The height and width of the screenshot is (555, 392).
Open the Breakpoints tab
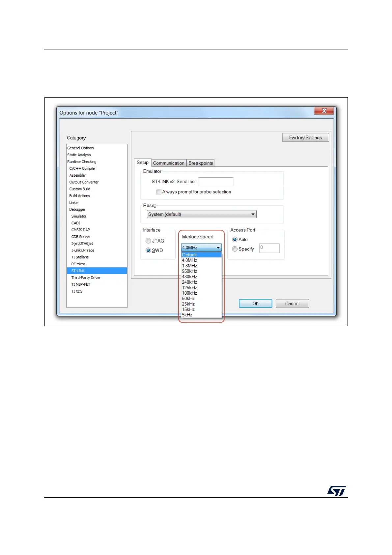[x=201, y=163]
